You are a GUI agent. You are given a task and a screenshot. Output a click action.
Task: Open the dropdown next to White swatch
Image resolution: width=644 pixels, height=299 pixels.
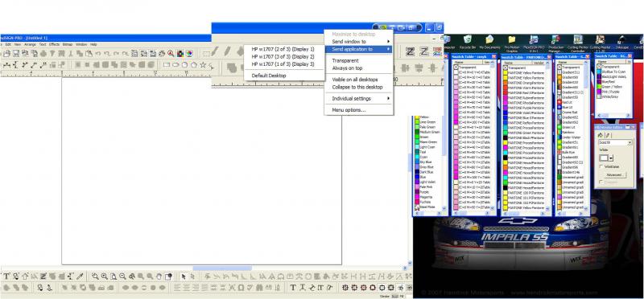[611, 158]
